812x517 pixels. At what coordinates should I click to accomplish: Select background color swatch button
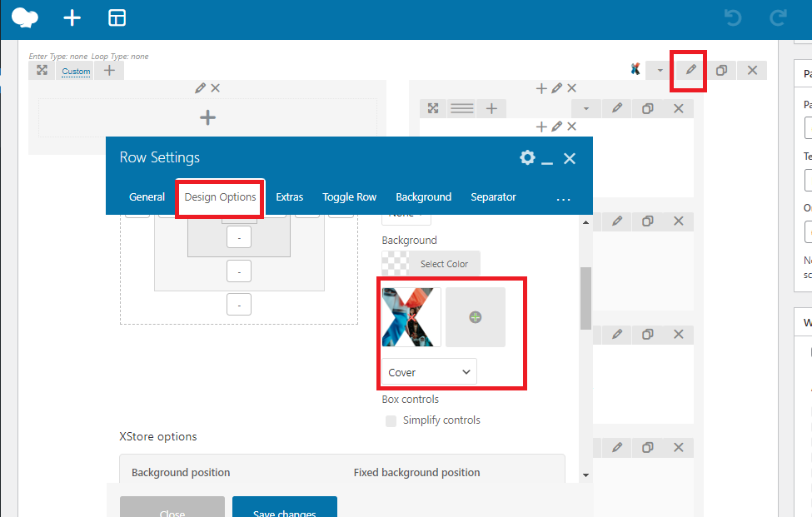coord(431,263)
